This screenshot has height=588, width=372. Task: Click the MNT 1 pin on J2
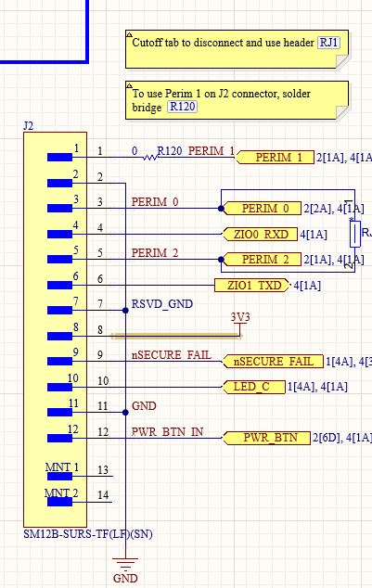click(59, 477)
